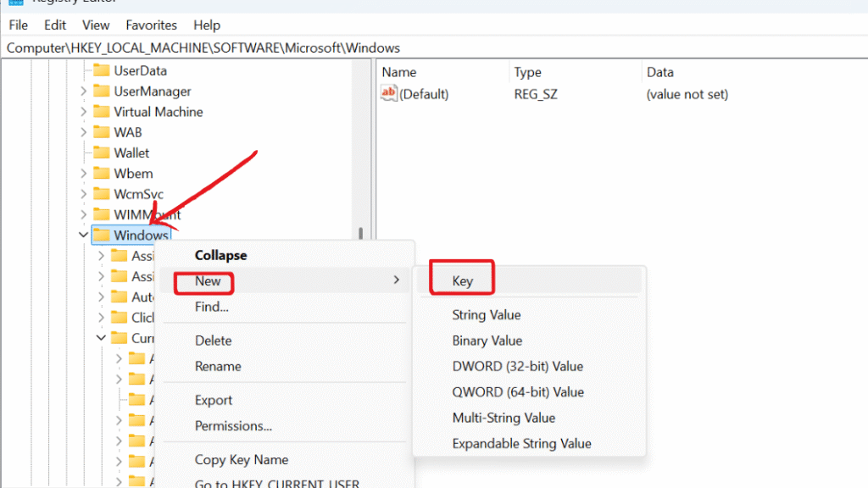This screenshot has height=488, width=868.
Task: Open the Edit menu
Action: tap(55, 25)
